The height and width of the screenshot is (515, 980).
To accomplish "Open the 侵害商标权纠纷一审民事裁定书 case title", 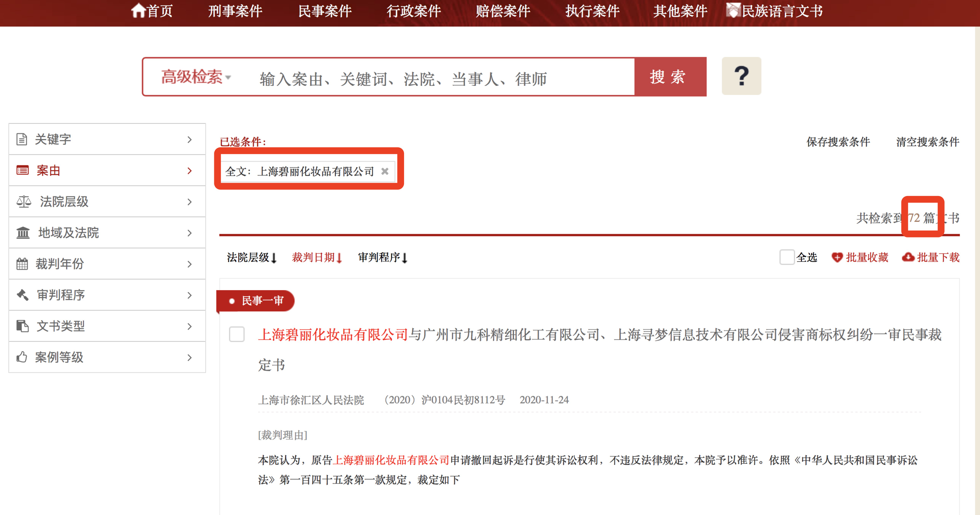I will click(600, 350).
